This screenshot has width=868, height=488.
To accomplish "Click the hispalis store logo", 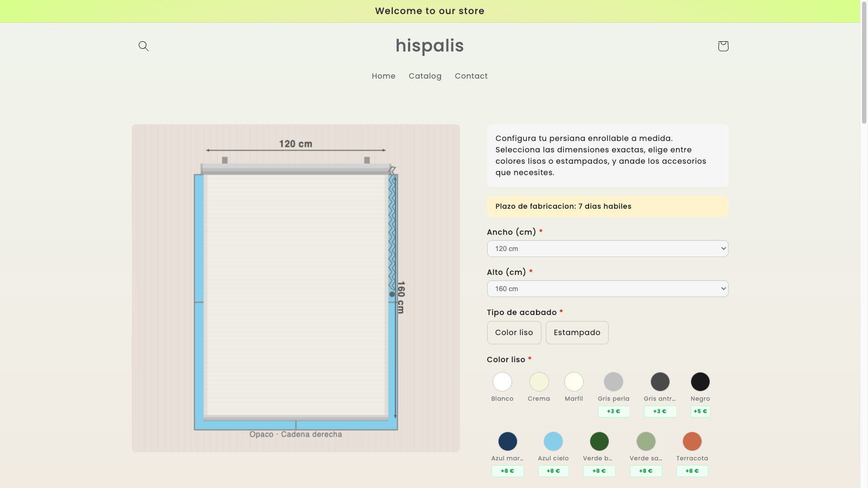I will pos(429,46).
